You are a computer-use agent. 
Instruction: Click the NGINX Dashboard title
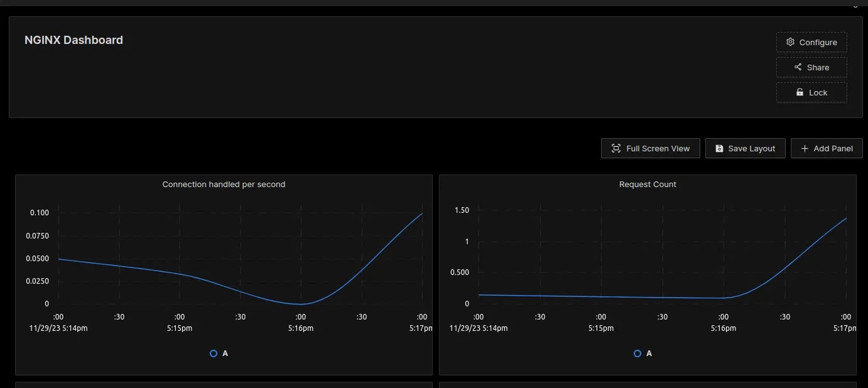(x=73, y=40)
